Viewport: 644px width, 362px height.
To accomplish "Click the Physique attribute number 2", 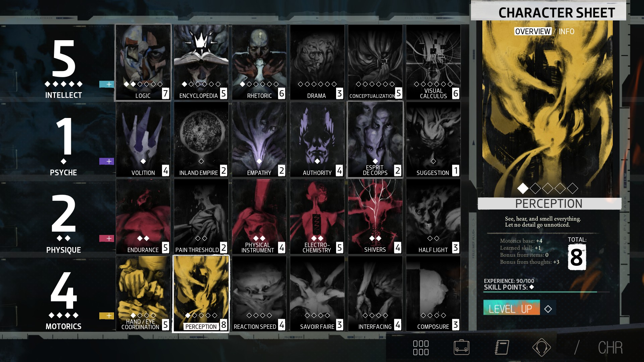I will (64, 214).
